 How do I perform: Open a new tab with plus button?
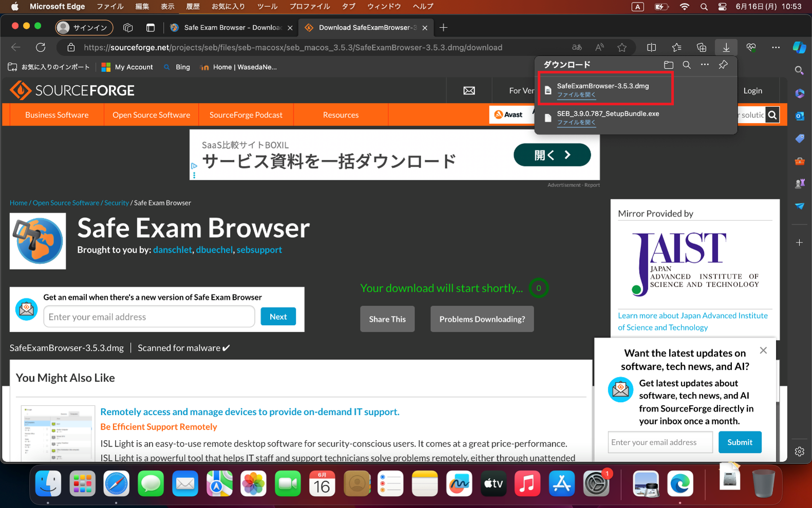444,27
